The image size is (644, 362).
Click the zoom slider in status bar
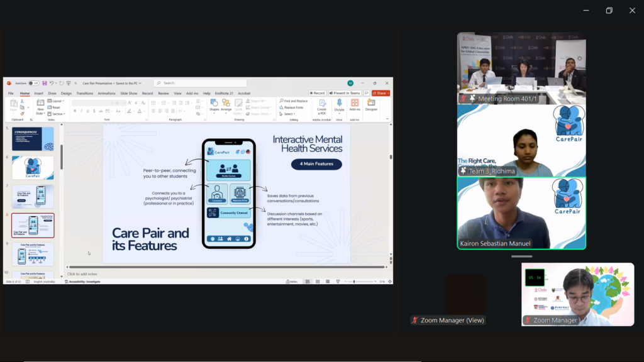click(360, 282)
